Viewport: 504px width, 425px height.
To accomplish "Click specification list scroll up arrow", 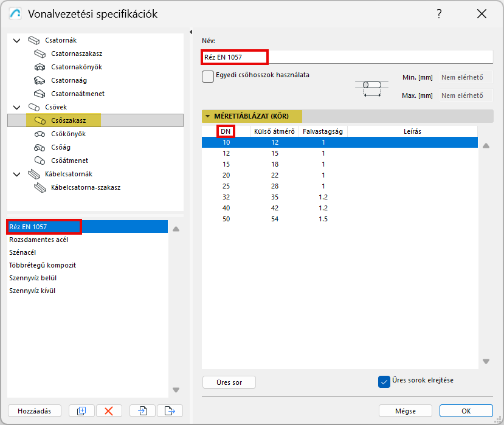I will (176, 229).
